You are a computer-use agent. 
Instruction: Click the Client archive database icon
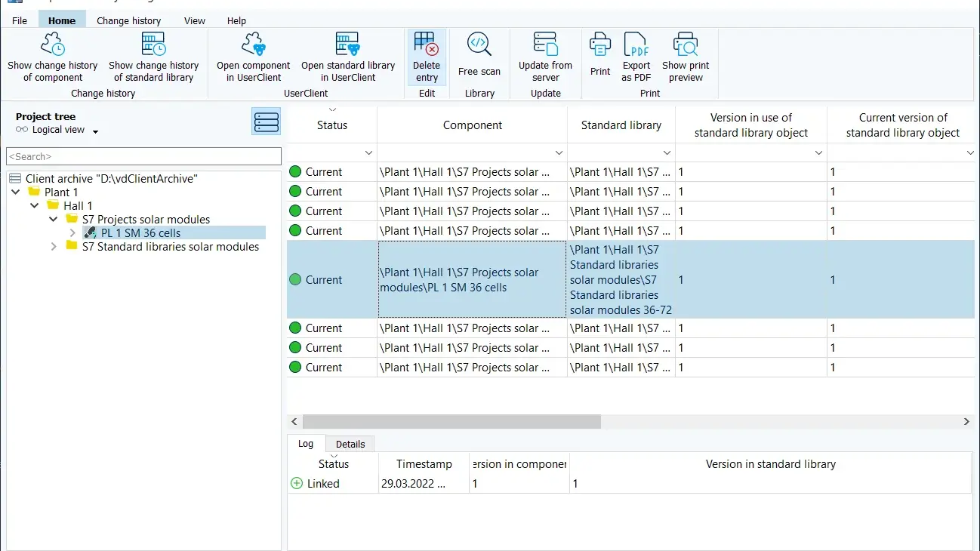15,179
